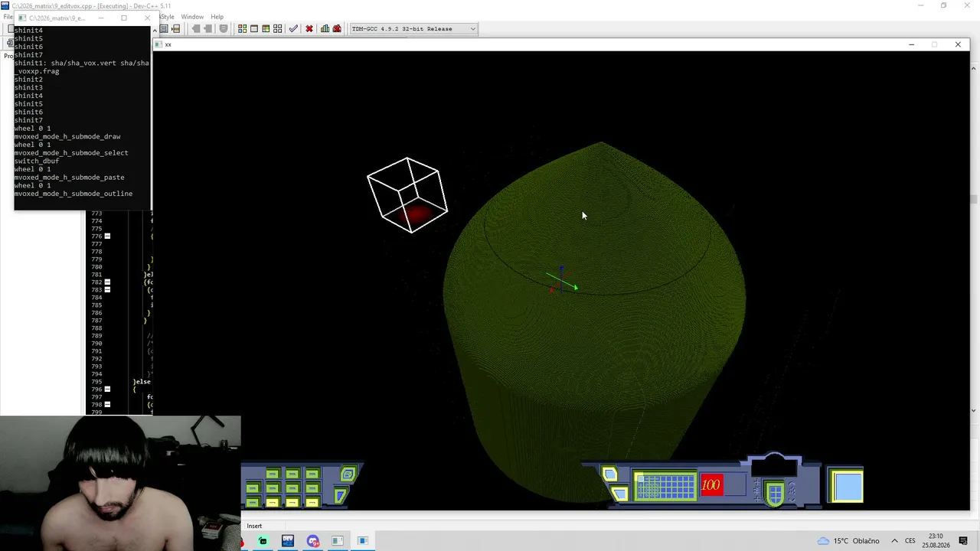Viewport: 980px width, 551px height.
Task: Open the green app icon on the taskbar
Action: pos(263,541)
